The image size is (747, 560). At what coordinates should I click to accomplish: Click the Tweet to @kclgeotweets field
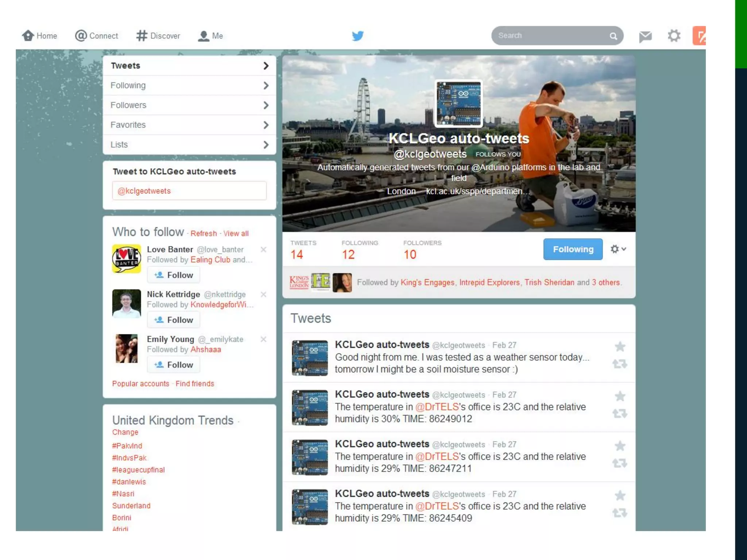point(189,191)
